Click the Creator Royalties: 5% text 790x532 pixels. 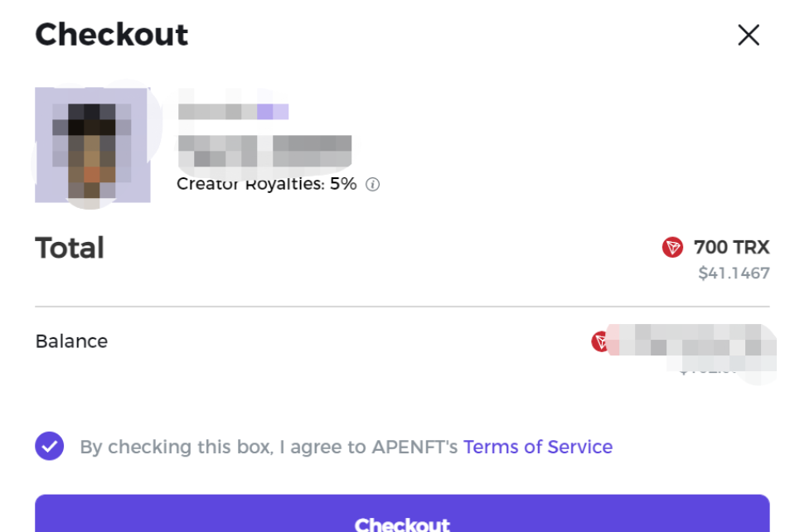[x=267, y=184]
